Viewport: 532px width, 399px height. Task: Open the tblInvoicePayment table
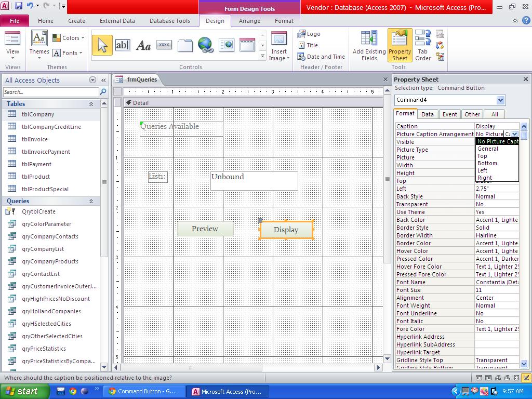click(x=51, y=152)
